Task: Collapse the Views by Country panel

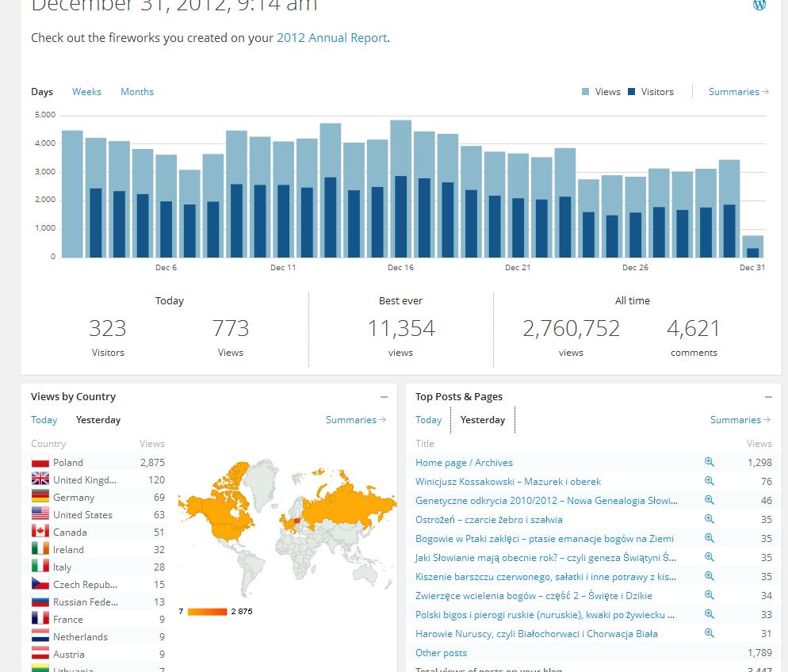Action: click(384, 397)
